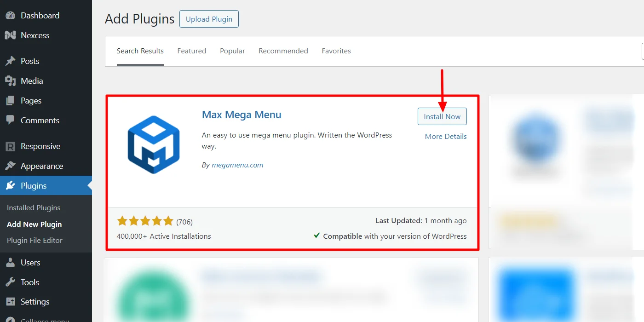
Task: Switch to the Featured tab
Action: [x=192, y=51]
